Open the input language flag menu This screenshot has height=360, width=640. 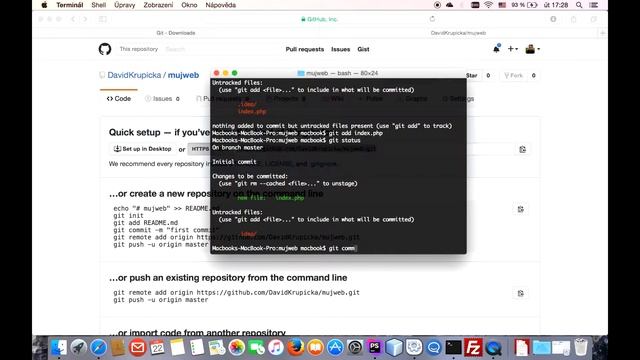(x=502, y=5)
